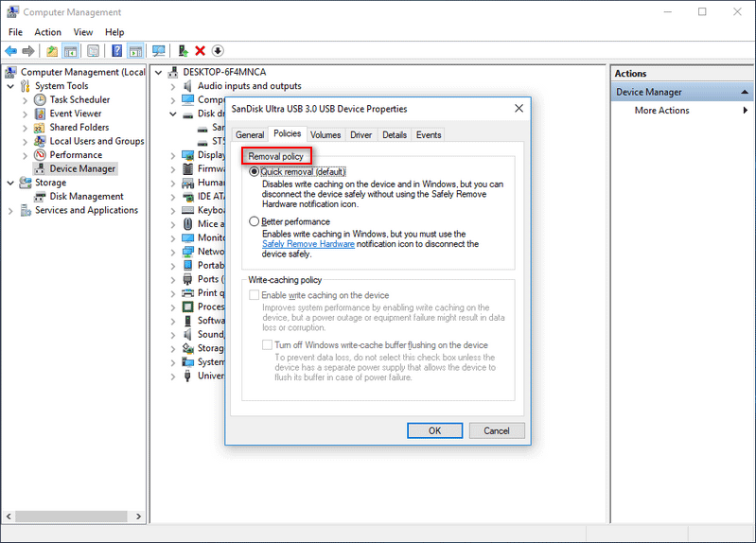Viewport: 756px width, 543px height.
Task: Select the Task Scheduler clock icon
Action: pos(40,100)
